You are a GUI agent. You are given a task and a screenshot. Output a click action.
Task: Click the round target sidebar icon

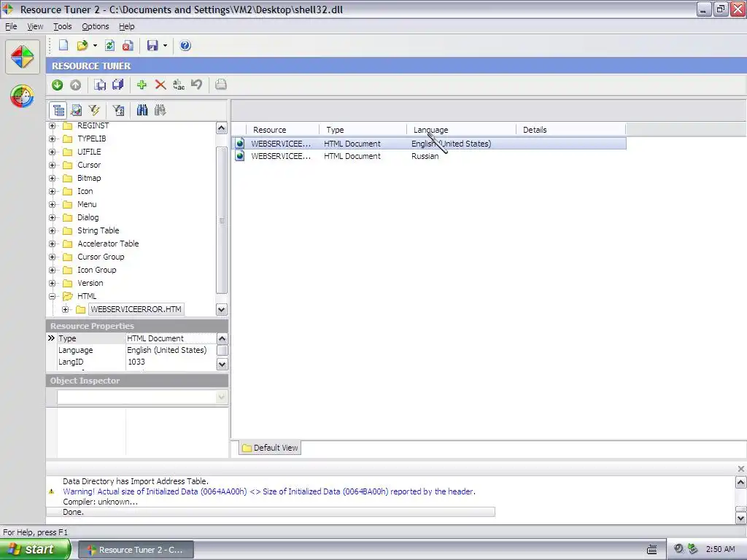(22, 96)
